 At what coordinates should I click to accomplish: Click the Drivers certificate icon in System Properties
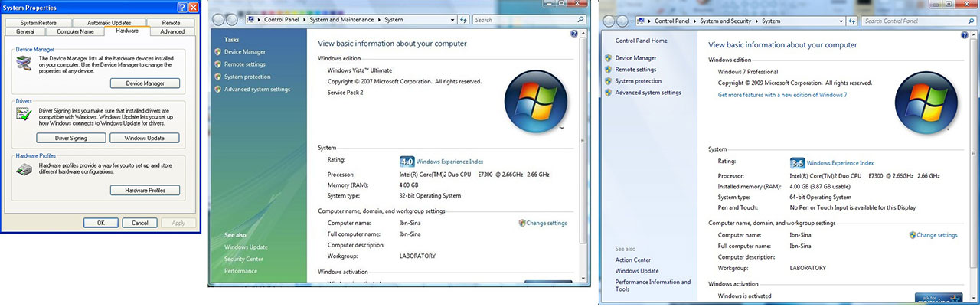tap(24, 114)
